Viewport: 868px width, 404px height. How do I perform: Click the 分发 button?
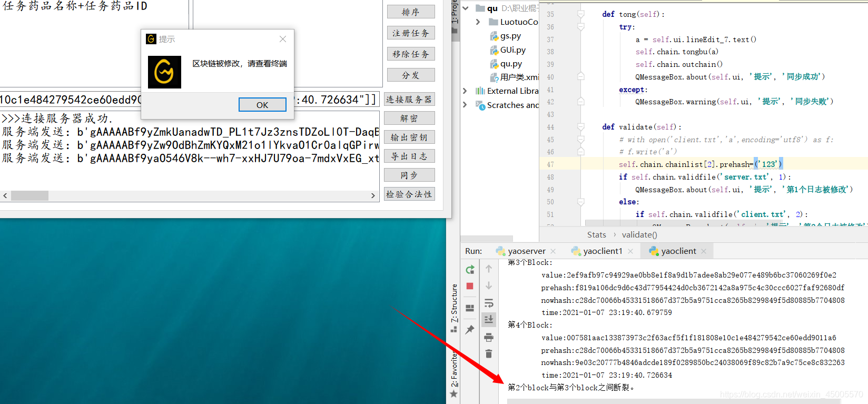[411, 75]
